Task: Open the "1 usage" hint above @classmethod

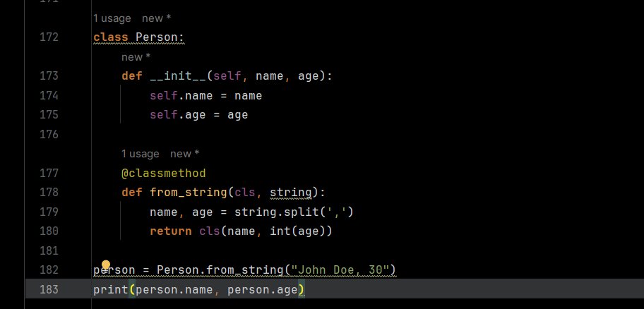Action: click(x=140, y=154)
